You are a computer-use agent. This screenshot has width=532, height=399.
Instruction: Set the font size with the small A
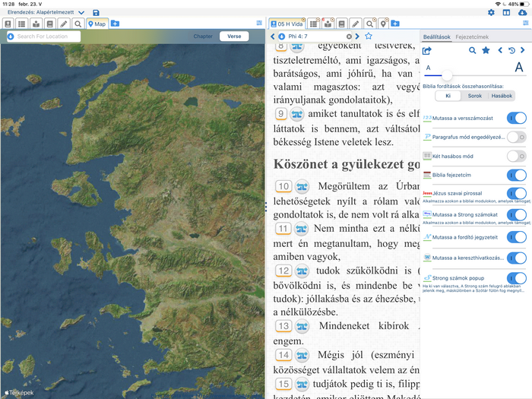coord(428,68)
